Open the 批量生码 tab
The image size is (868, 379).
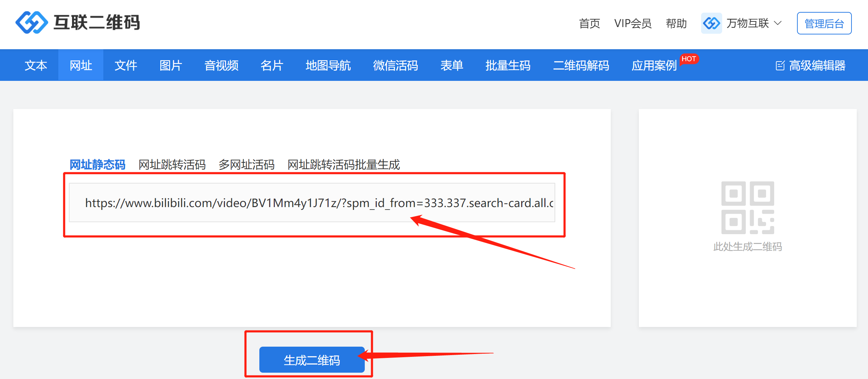point(508,65)
